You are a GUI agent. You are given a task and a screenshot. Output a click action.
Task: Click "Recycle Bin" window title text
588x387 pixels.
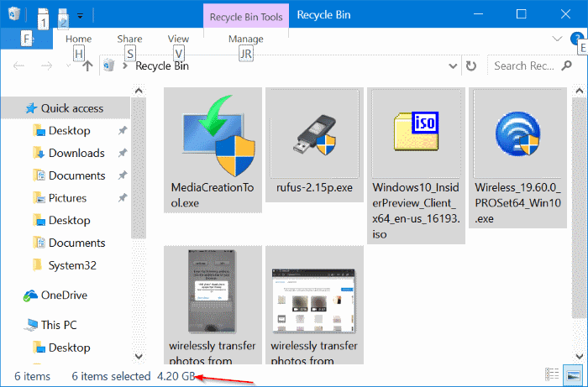[x=323, y=15]
